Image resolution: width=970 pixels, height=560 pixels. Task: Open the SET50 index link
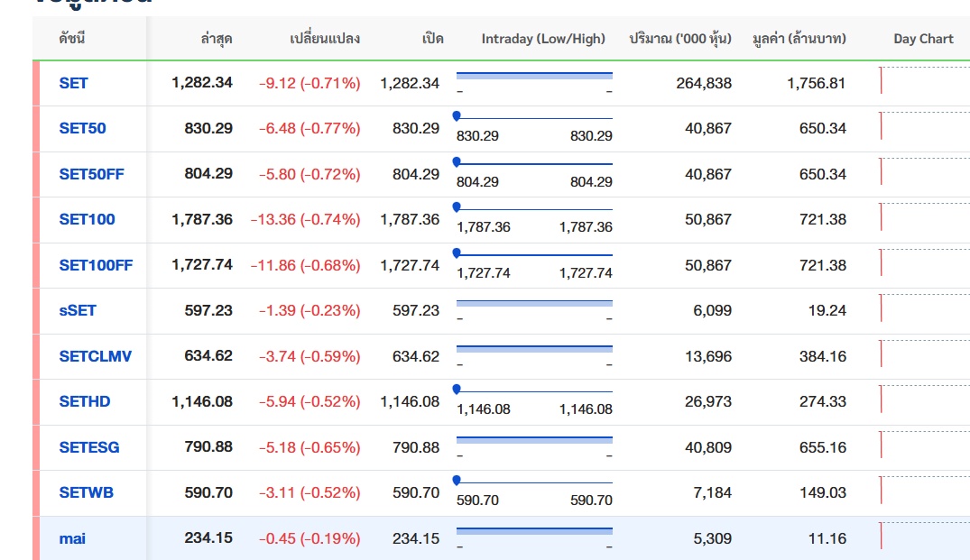coord(82,128)
